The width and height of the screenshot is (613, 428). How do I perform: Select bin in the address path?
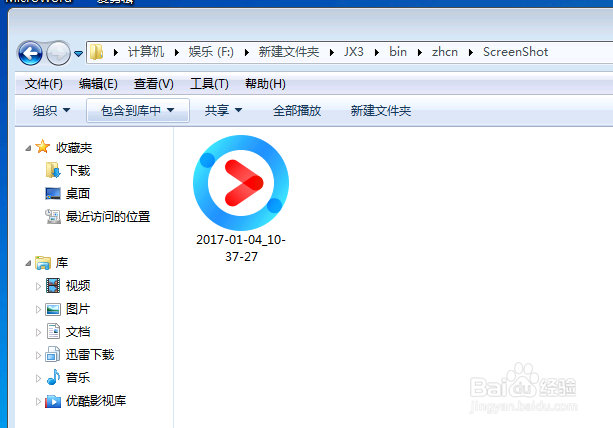coord(398,52)
